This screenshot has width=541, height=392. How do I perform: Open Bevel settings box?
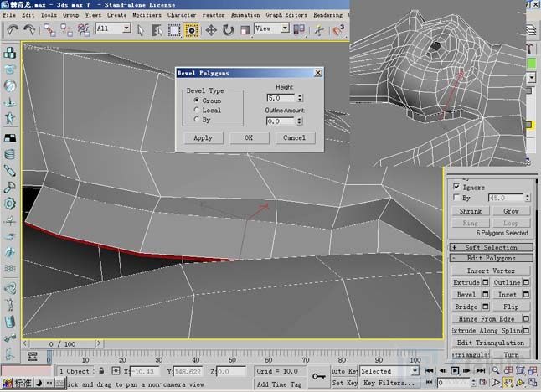[x=486, y=294]
